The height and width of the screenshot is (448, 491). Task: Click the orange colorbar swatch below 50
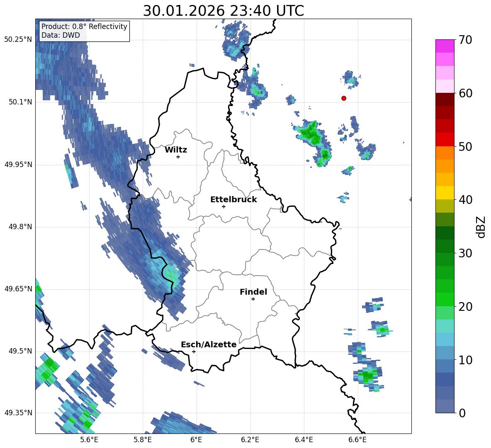click(x=445, y=153)
